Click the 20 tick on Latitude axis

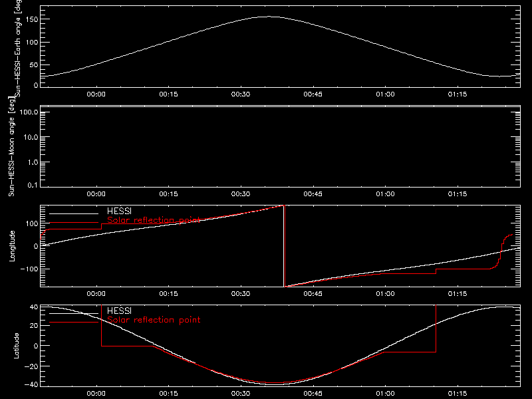click(34, 326)
